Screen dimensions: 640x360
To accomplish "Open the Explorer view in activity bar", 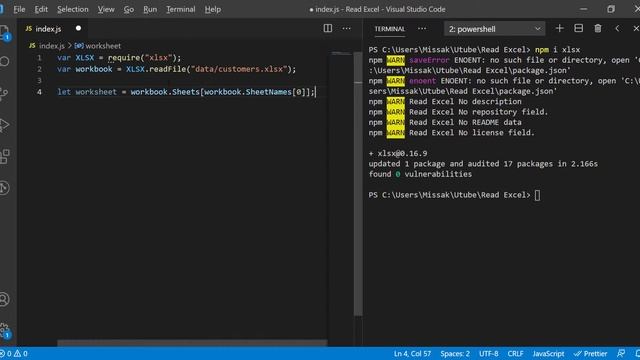I will [x=4, y=31].
